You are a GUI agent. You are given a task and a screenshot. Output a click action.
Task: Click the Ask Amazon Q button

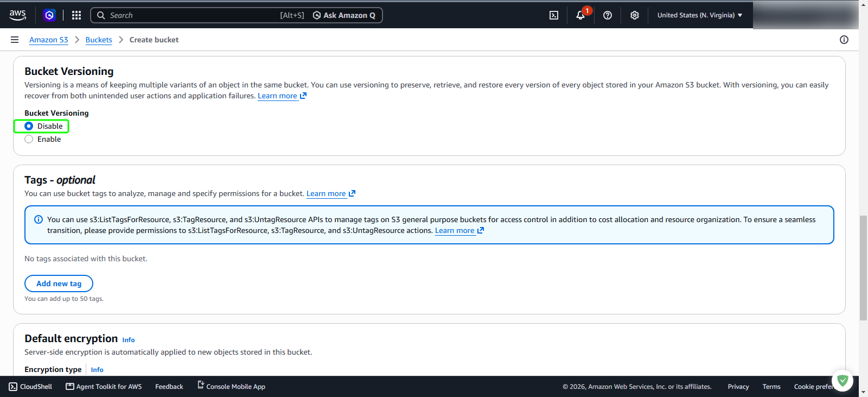point(344,15)
